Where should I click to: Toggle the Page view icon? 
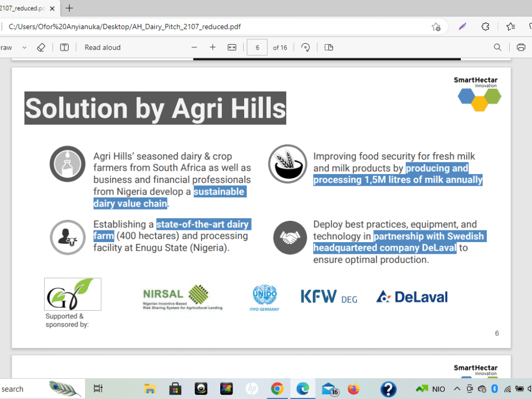329,47
